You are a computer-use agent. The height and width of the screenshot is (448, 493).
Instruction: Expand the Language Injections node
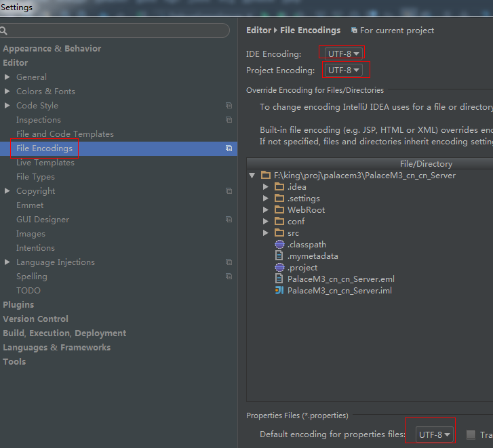click(7, 262)
